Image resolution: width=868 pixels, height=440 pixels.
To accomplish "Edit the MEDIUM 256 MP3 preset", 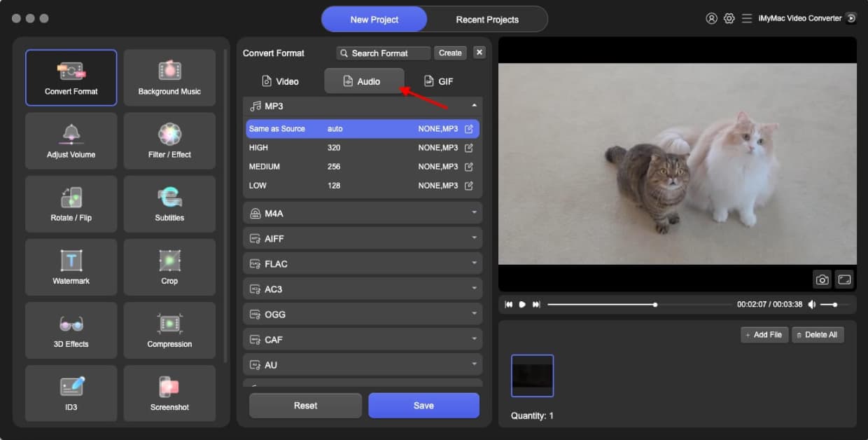I will (469, 167).
